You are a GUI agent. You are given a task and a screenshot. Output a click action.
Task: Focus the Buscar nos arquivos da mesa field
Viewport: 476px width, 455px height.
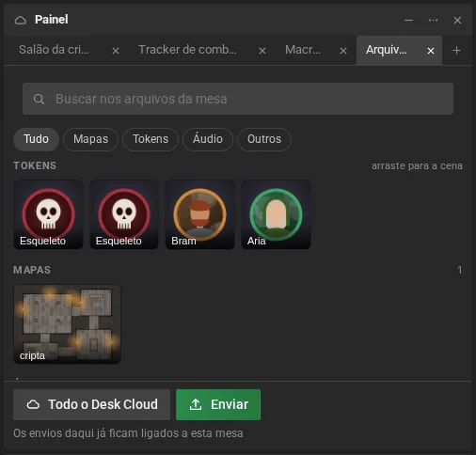coord(238,99)
